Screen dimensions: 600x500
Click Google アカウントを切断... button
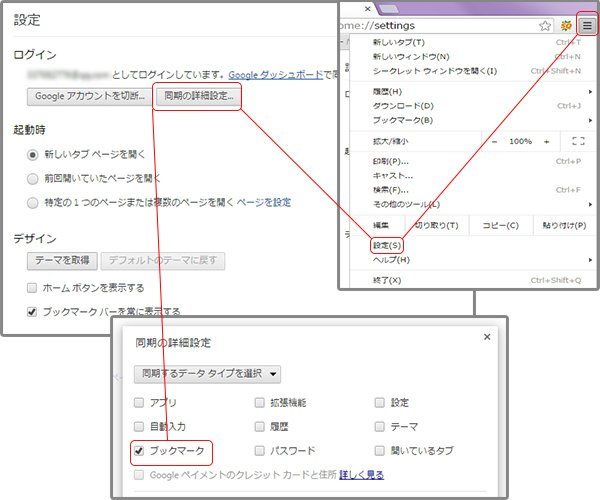90,96
